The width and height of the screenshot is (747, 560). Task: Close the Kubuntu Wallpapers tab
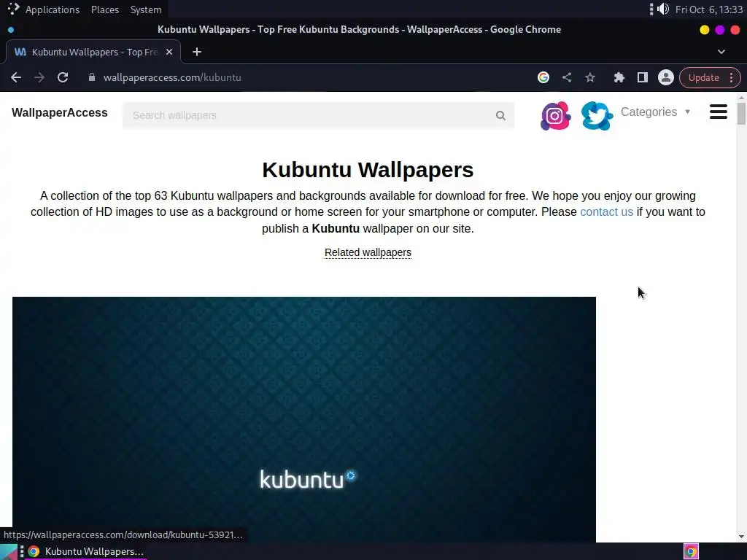169,52
